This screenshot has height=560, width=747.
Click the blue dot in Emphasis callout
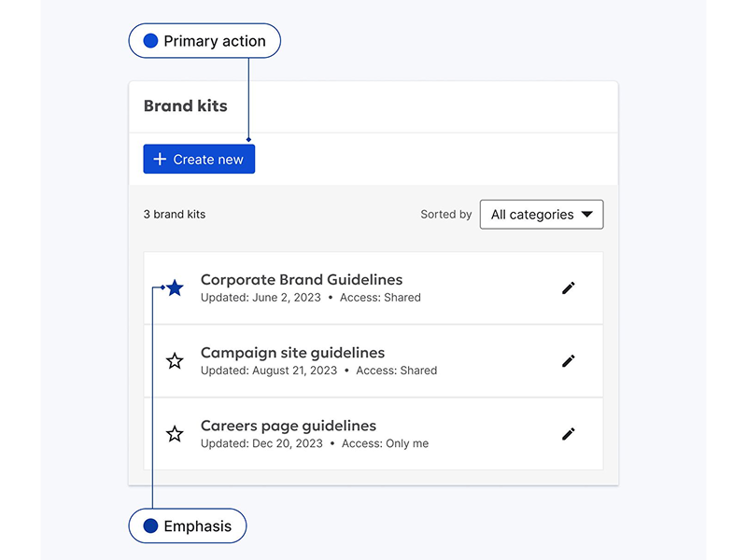[151, 525]
